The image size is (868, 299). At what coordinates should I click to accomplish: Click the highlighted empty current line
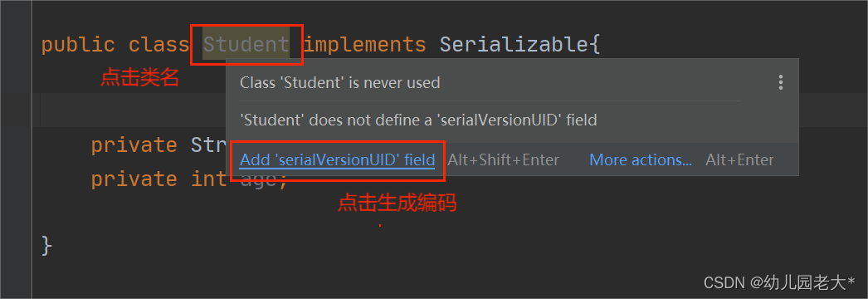[133, 110]
